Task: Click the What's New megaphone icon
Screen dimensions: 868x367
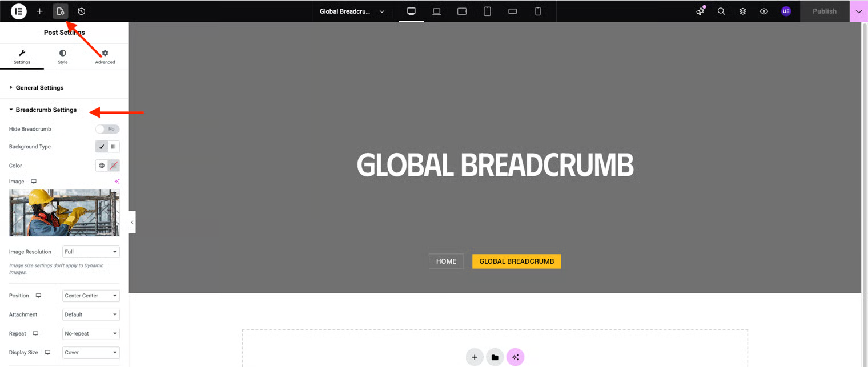Action: pos(700,11)
